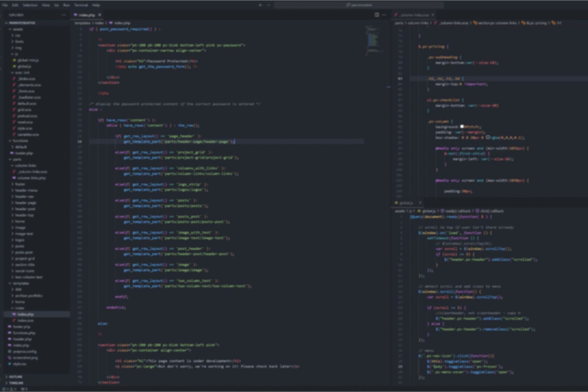This screenshot has height=392, width=588.
Task: Open footer.php from the Explorer
Action: 22,326
